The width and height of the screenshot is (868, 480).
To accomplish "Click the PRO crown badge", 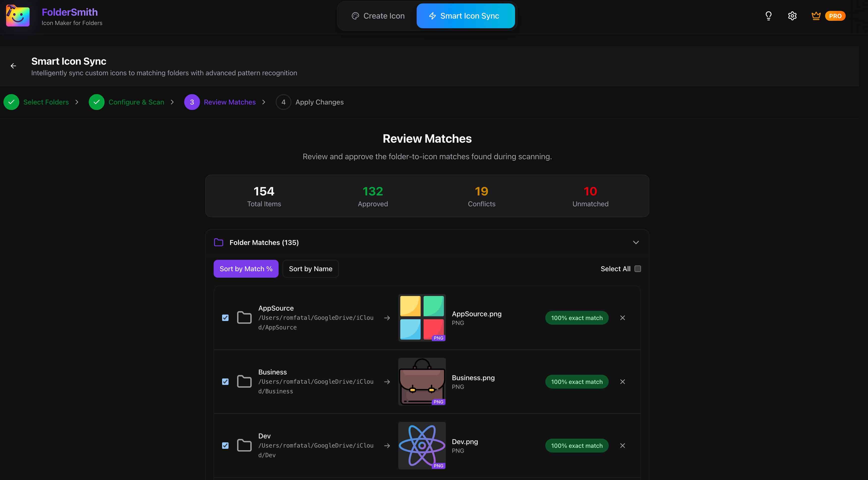I will click(x=829, y=16).
